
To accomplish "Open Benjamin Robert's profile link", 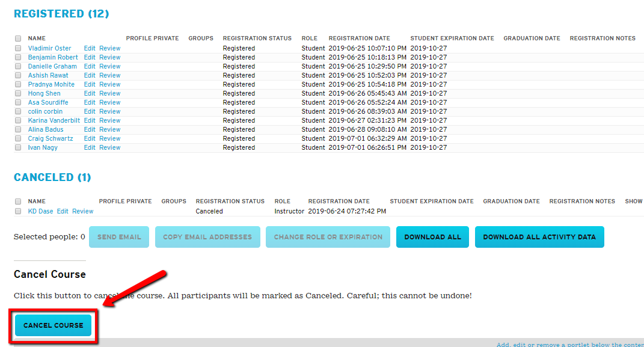I will [53, 57].
